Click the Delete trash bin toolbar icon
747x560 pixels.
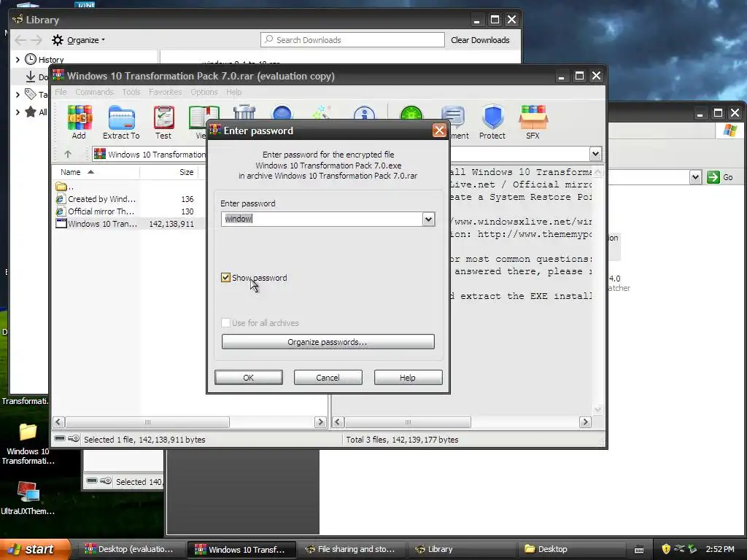tap(244, 112)
